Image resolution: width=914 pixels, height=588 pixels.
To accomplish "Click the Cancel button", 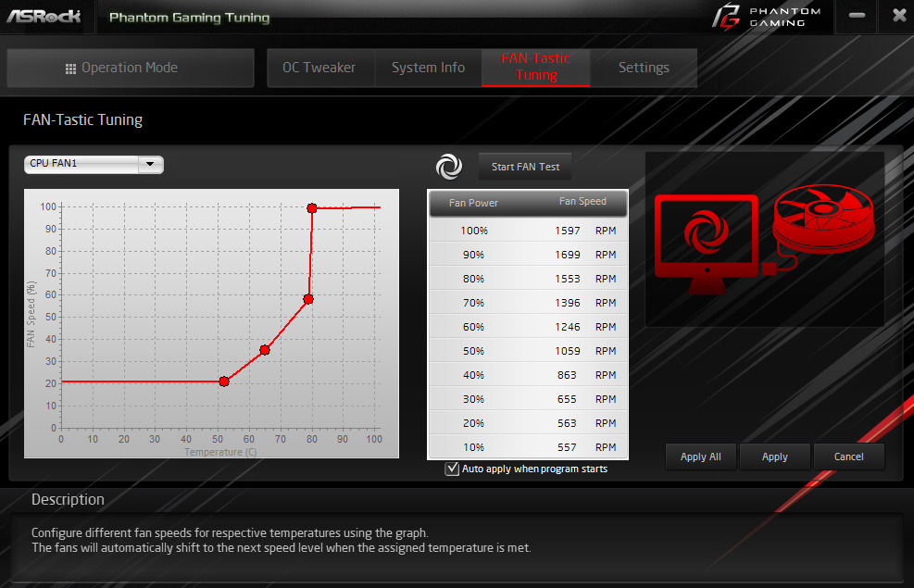I will click(848, 457).
